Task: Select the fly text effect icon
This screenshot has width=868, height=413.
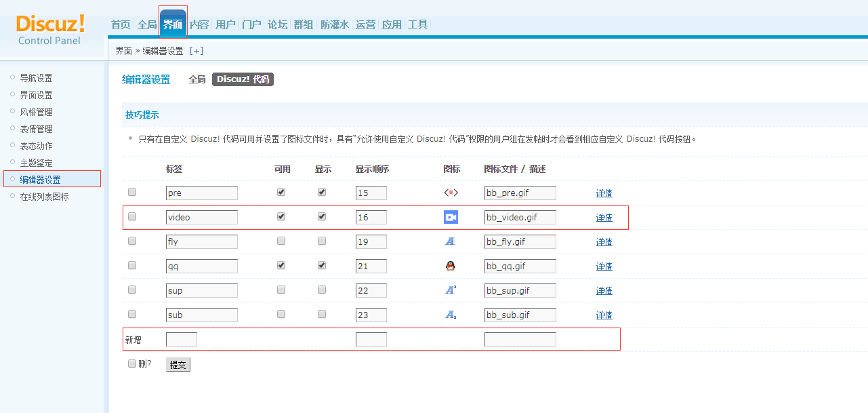Action: coord(451,241)
